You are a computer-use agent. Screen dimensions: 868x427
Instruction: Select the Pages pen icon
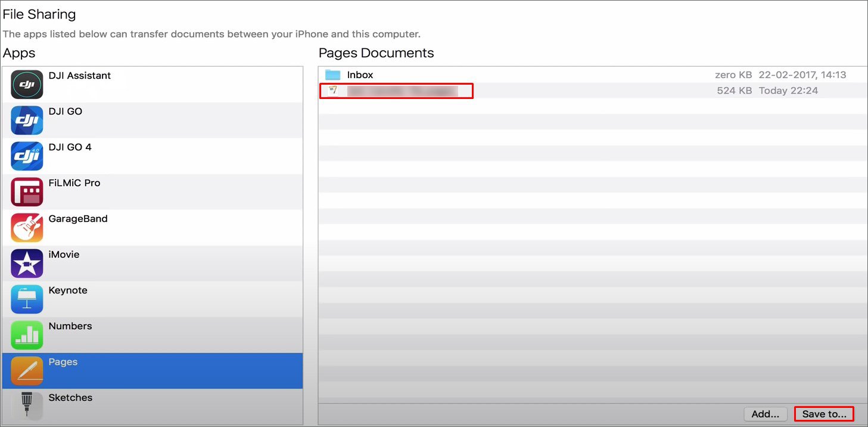tap(26, 370)
